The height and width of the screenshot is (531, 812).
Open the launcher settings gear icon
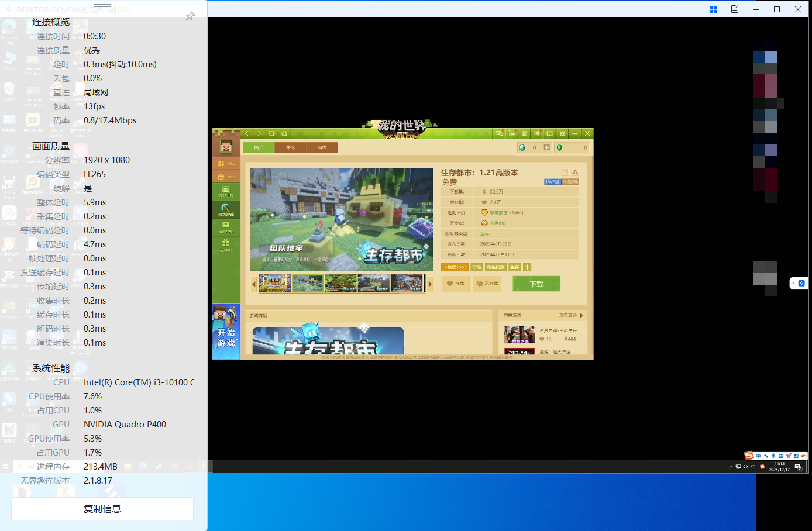(562, 134)
